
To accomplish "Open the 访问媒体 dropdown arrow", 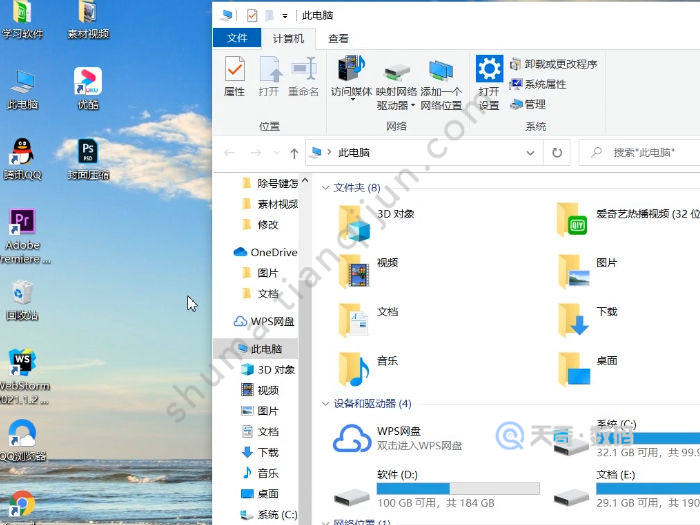I will tap(352, 99).
